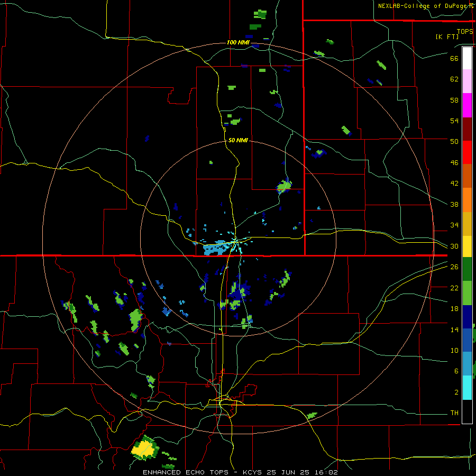Click the "KCYS" station ID in caption
The width and height of the screenshot is (476, 476).
pos(253,472)
